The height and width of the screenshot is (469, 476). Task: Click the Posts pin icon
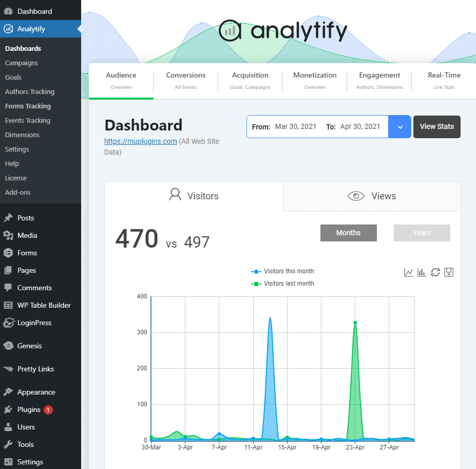tap(8, 218)
